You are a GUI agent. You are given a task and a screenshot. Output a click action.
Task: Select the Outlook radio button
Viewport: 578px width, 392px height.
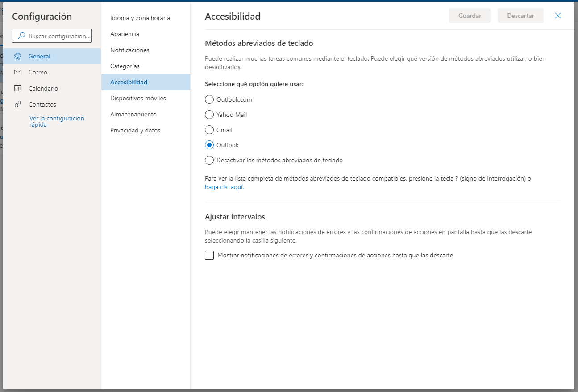(x=209, y=145)
